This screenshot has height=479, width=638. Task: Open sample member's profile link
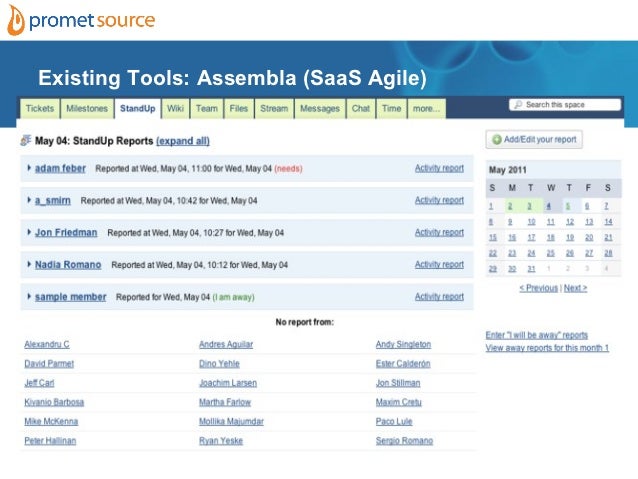(x=70, y=297)
